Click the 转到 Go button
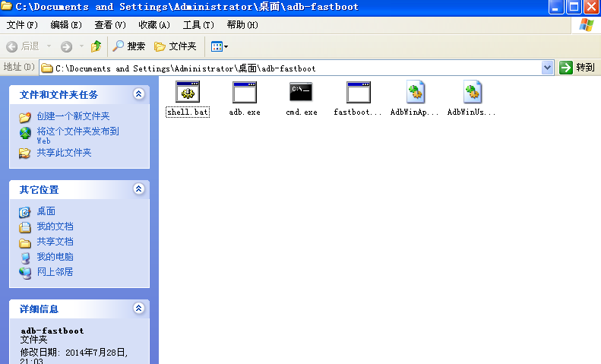This screenshot has height=364, width=601. pos(577,68)
